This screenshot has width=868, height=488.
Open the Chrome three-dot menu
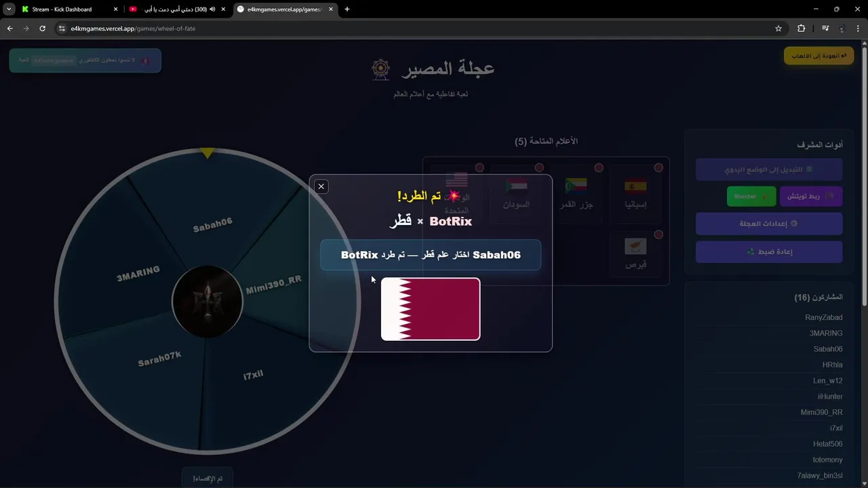[x=859, y=28]
